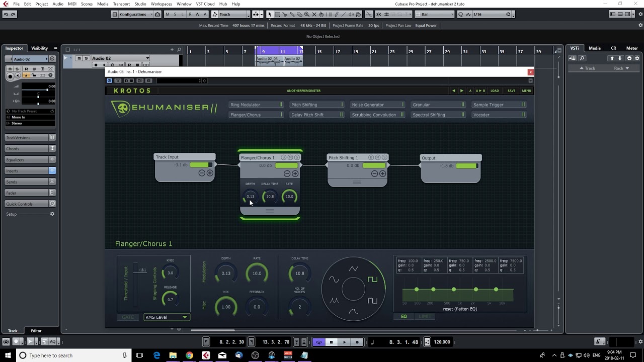Image resolution: width=644 pixels, height=362 pixels.
Task: Toggle the Dehumaniser plugin power button
Action: 109,80
